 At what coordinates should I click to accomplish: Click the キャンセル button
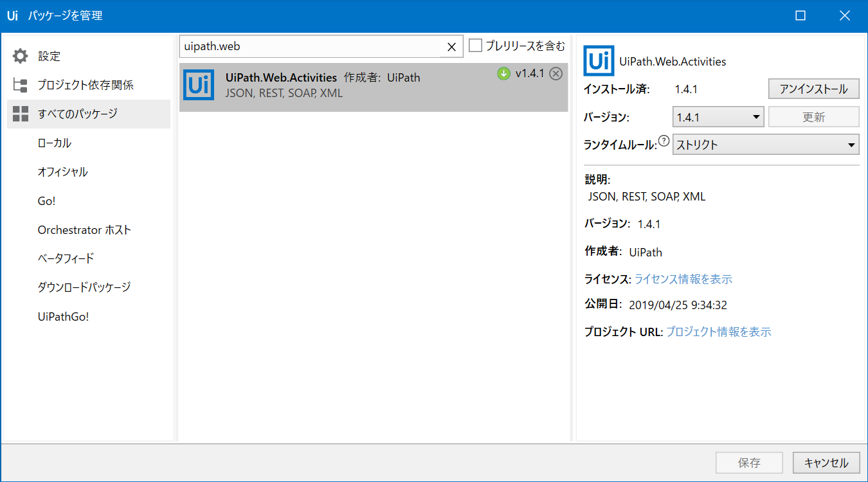coord(826,463)
